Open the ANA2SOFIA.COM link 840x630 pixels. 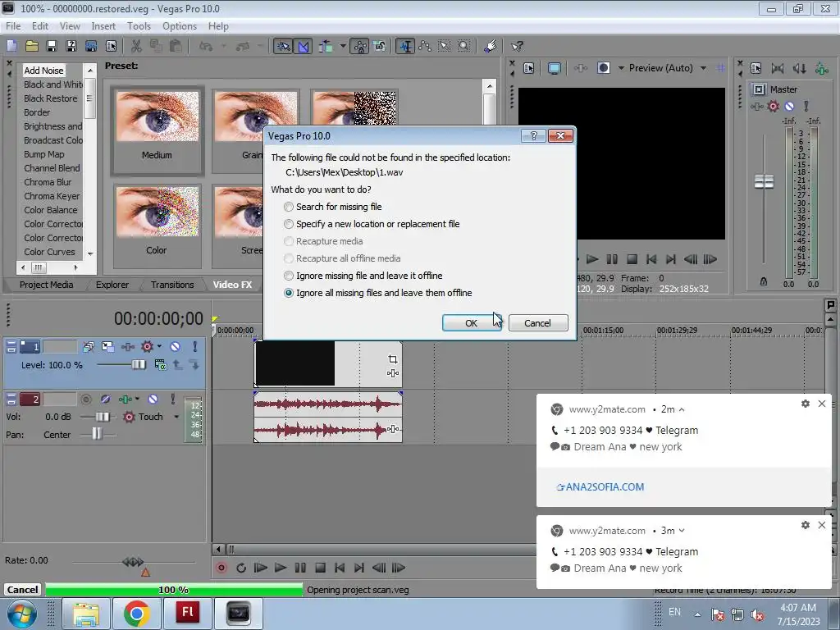click(600, 487)
